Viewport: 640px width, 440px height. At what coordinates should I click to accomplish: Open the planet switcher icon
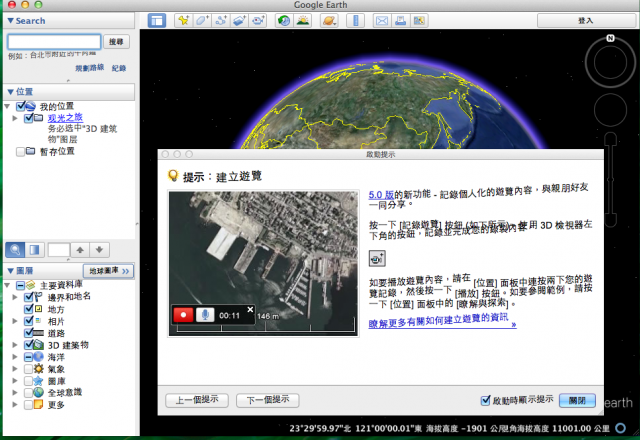(x=329, y=20)
